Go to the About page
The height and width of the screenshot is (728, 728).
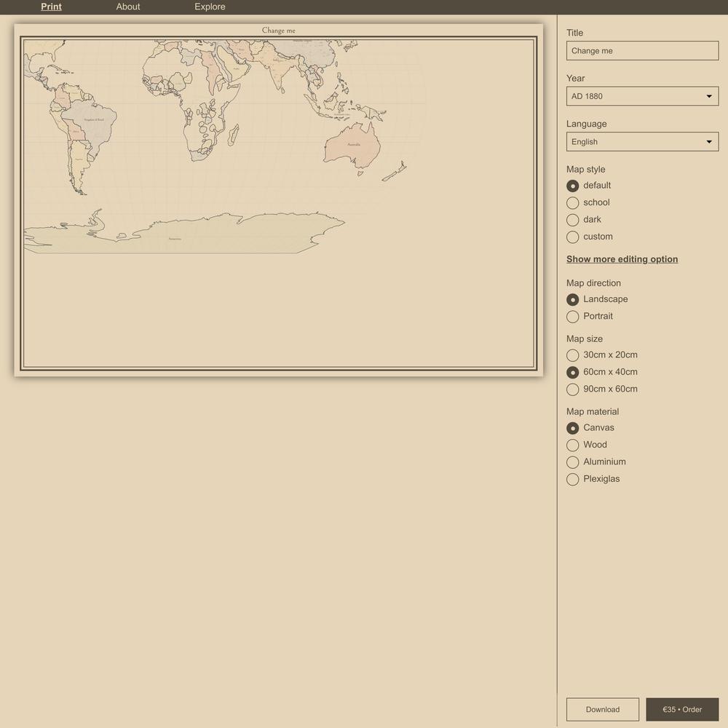tap(127, 7)
